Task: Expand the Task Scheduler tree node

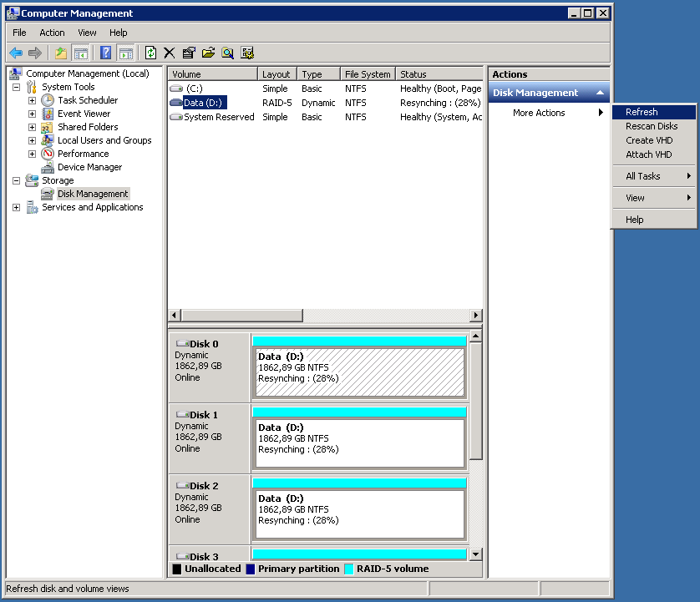Action: coord(32,100)
